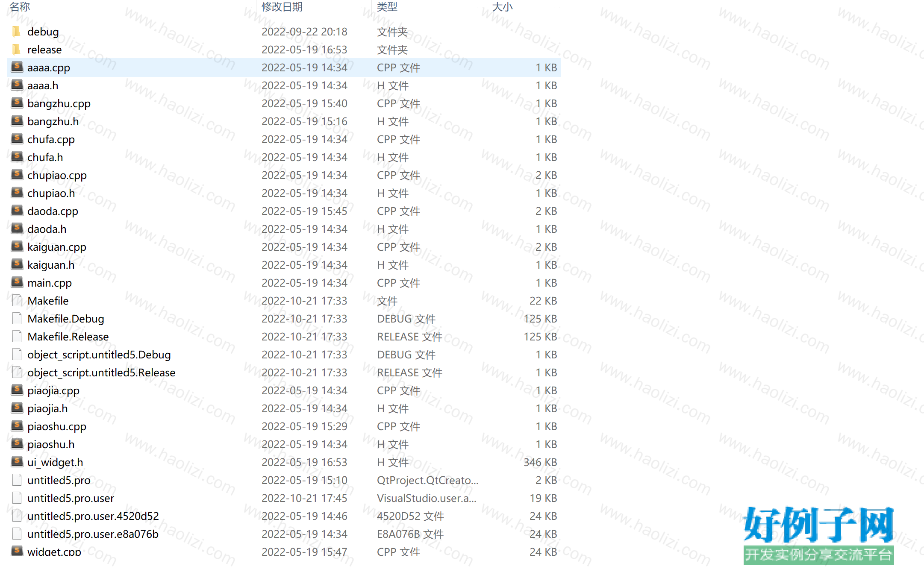Select the untitled5.pro.user.e8a076b file name
Image resolution: width=924 pixels, height=569 pixels.
tap(93, 534)
